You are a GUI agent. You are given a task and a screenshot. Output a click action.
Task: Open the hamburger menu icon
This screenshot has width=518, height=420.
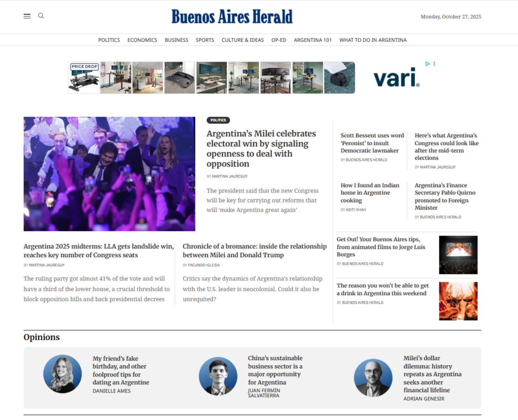coord(27,16)
